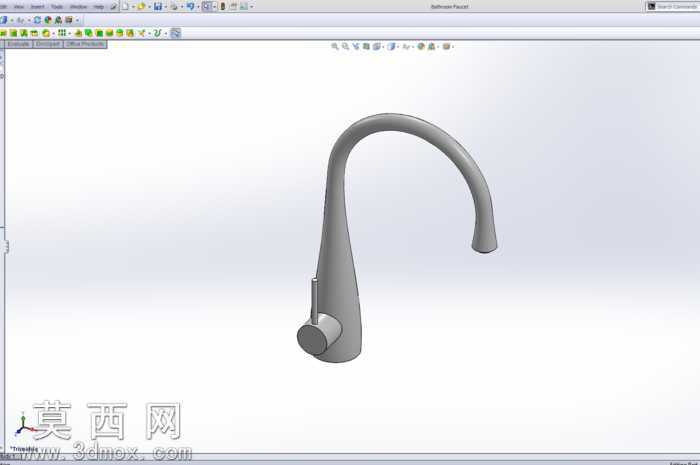Return to Previous View in heads-up toolbar
Image resolution: width=700 pixels, height=465 pixels.
coord(356,46)
